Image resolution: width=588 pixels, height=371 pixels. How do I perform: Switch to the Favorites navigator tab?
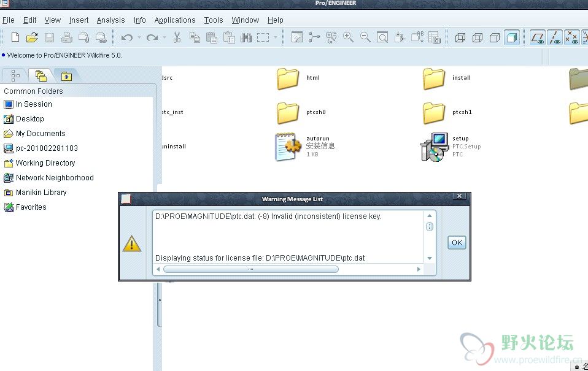coord(66,76)
